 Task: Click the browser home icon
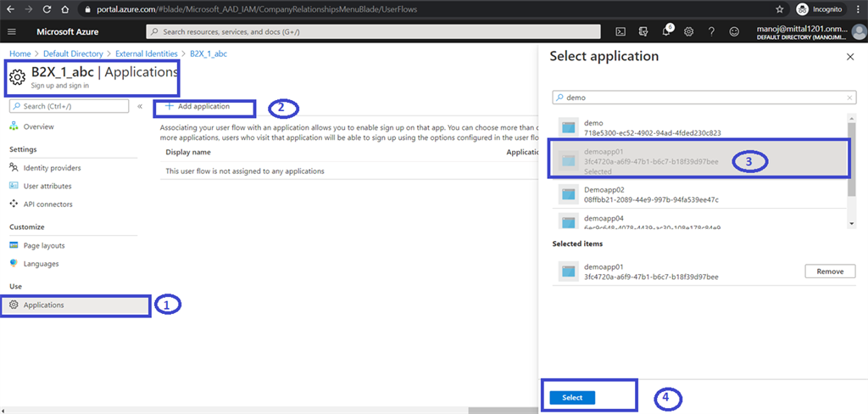[x=65, y=8]
